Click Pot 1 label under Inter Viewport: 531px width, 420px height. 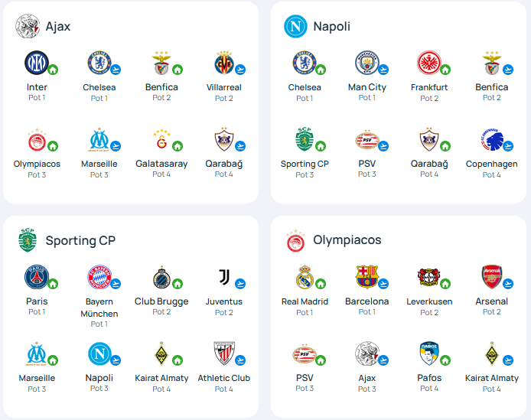click(37, 98)
